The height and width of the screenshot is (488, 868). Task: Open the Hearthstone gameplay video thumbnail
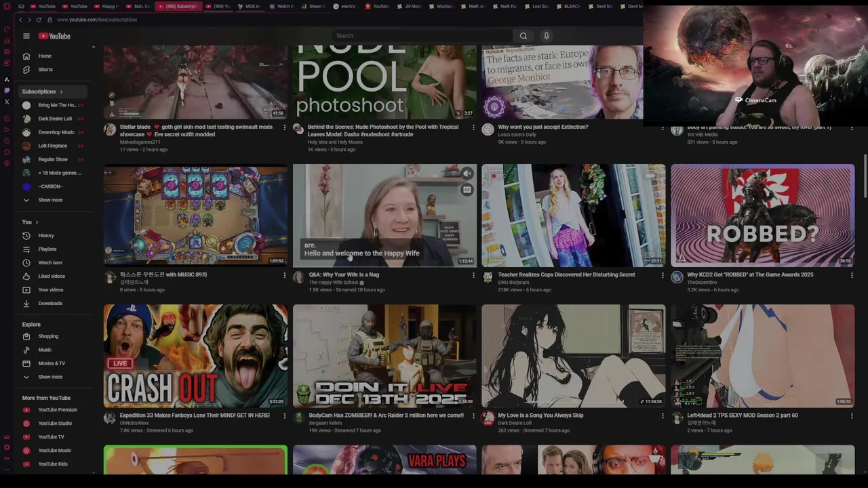point(195,216)
